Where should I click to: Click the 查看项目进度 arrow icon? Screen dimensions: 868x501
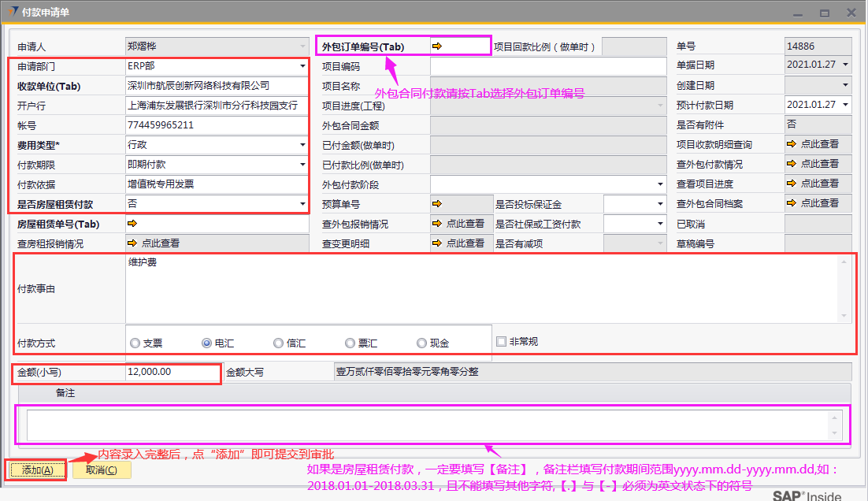[792, 184]
